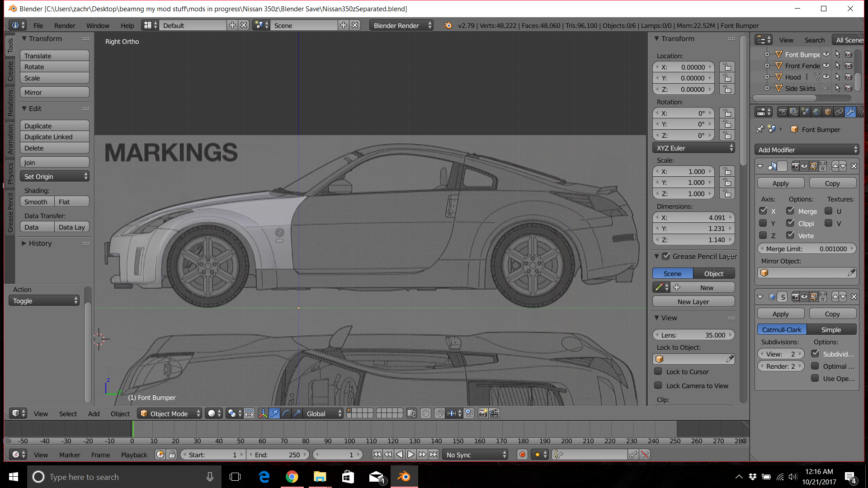Toggle visibility eye for Font Bumper
Screen dimensions: 868x488
[826, 54]
